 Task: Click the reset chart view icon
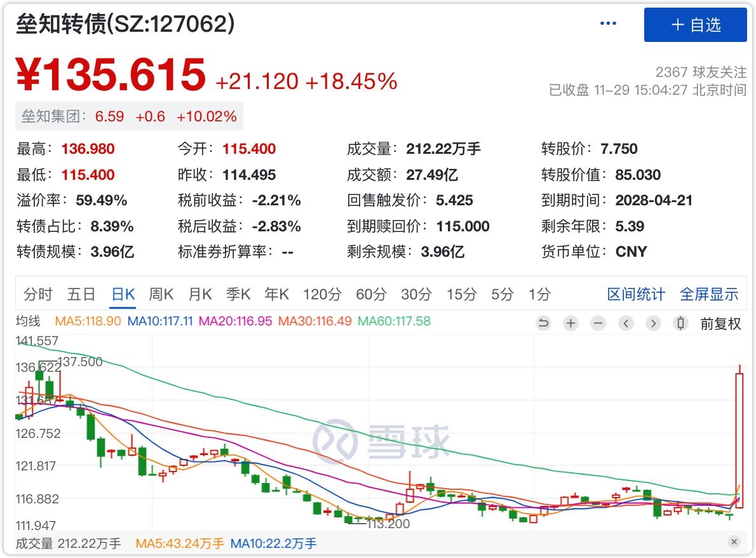click(x=543, y=323)
